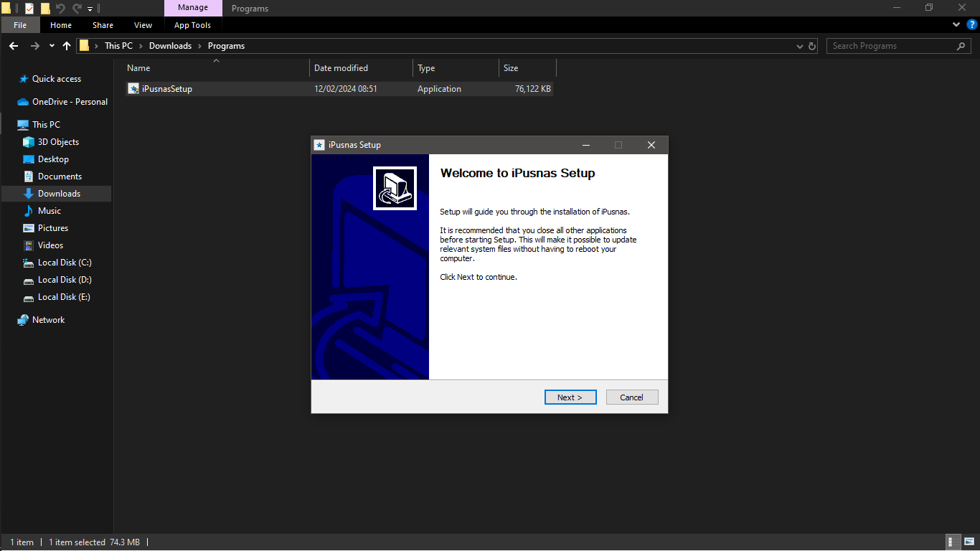Open the Home ribbon tab
This screenshot has height=551, width=980.
click(x=61, y=25)
